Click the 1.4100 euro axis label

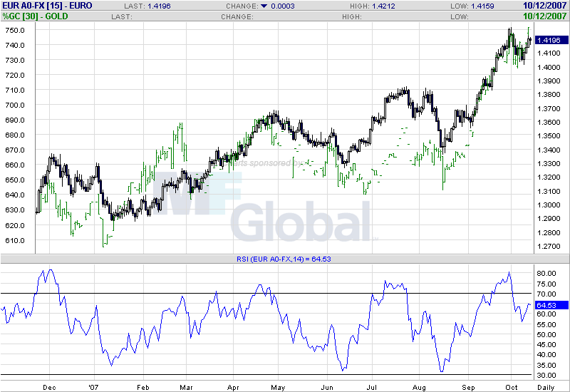click(x=549, y=53)
